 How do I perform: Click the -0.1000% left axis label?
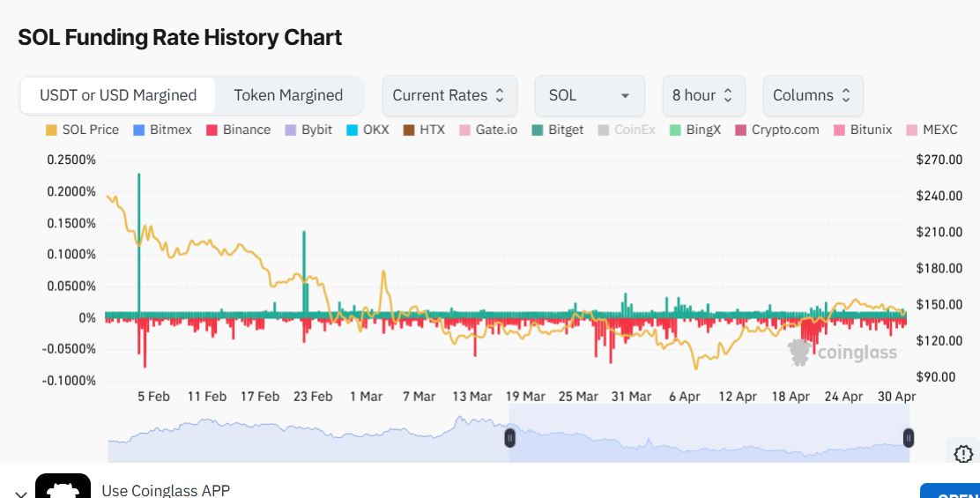pos(70,381)
